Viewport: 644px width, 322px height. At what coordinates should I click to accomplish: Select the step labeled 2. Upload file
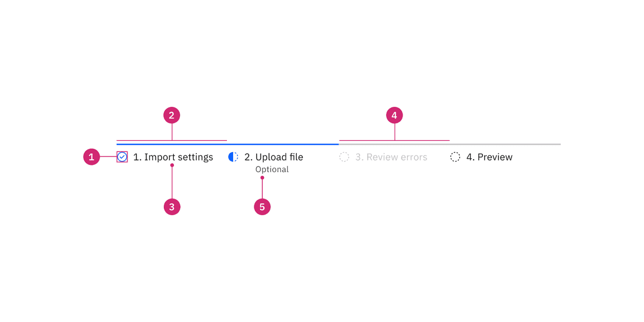point(273,157)
